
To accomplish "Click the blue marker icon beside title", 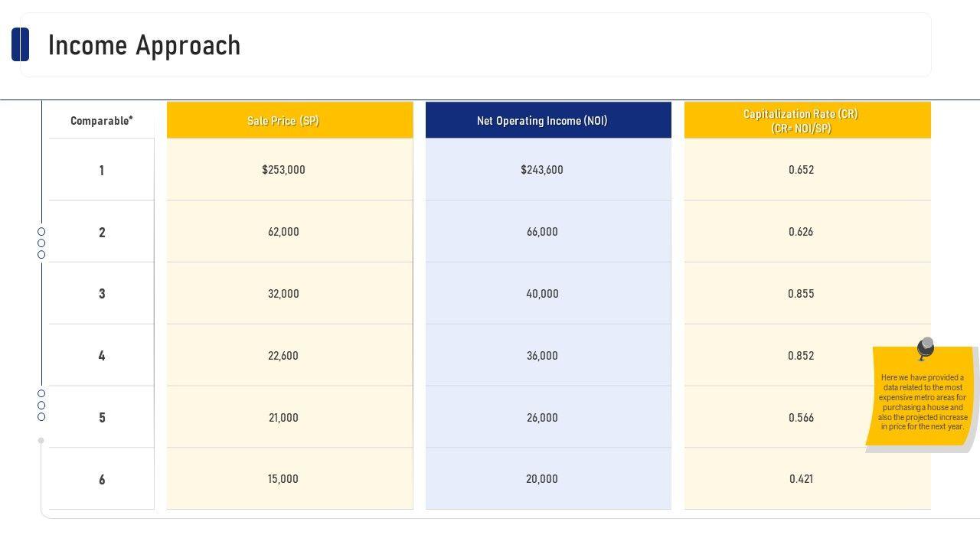I will click(21, 44).
